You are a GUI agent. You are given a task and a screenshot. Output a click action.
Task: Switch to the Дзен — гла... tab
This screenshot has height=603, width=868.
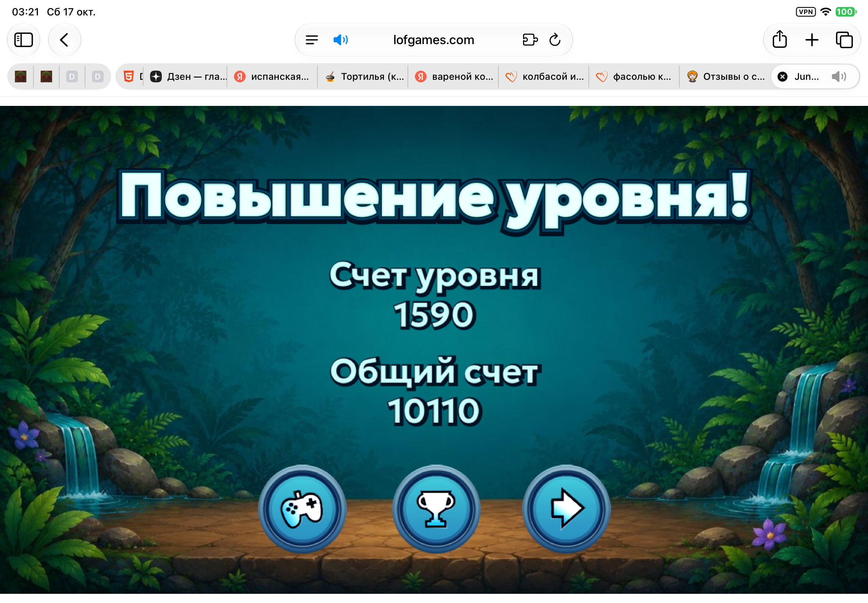(x=188, y=77)
